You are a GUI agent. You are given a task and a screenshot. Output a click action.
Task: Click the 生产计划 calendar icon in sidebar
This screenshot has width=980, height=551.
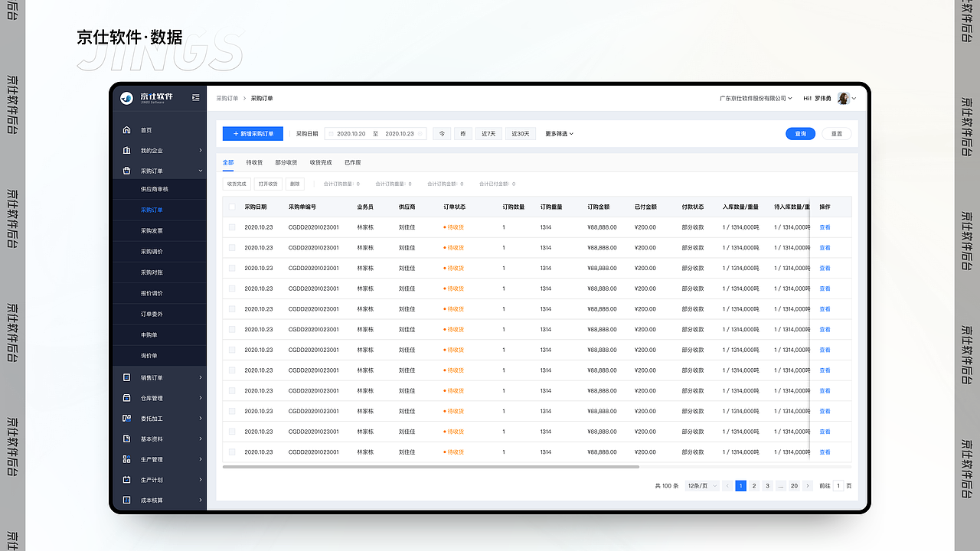click(127, 480)
